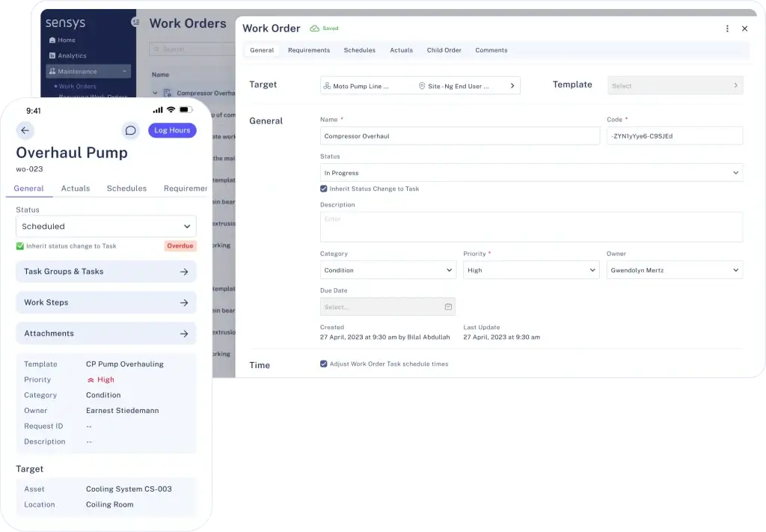
Task: Expand the Maintenance sidebar menu
Action: click(88, 72)
